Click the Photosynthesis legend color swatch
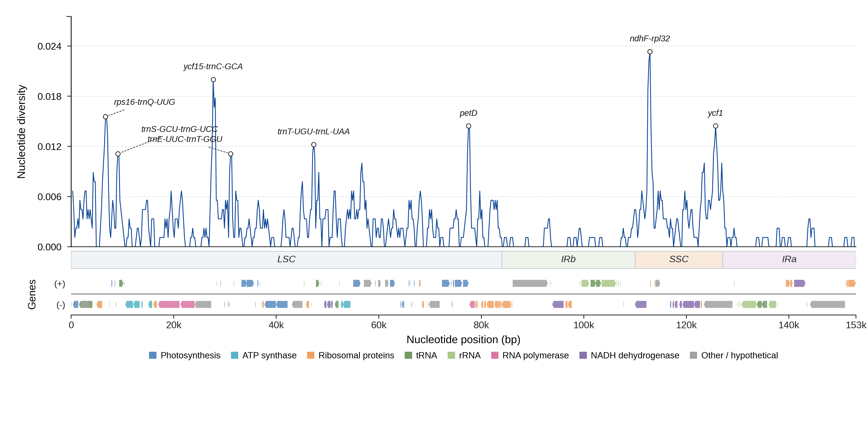This screenshot has width=868, height=422. [153, 355]
